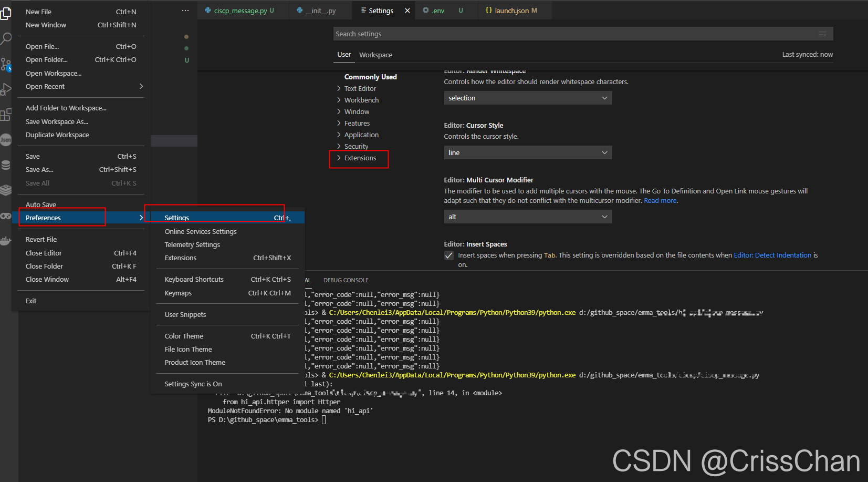
Task: Open the Editor: Detect Indentation link
Action: 772,255
